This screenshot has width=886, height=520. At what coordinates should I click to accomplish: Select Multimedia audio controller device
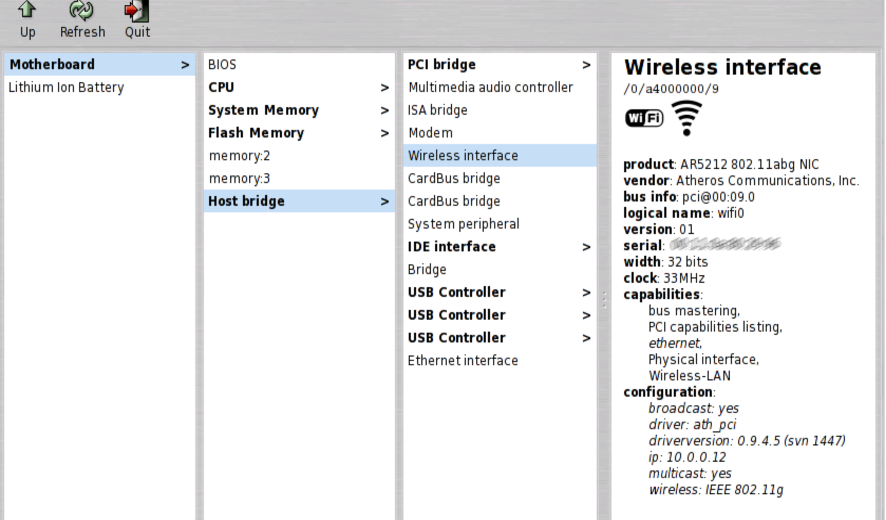pos(490,88)
